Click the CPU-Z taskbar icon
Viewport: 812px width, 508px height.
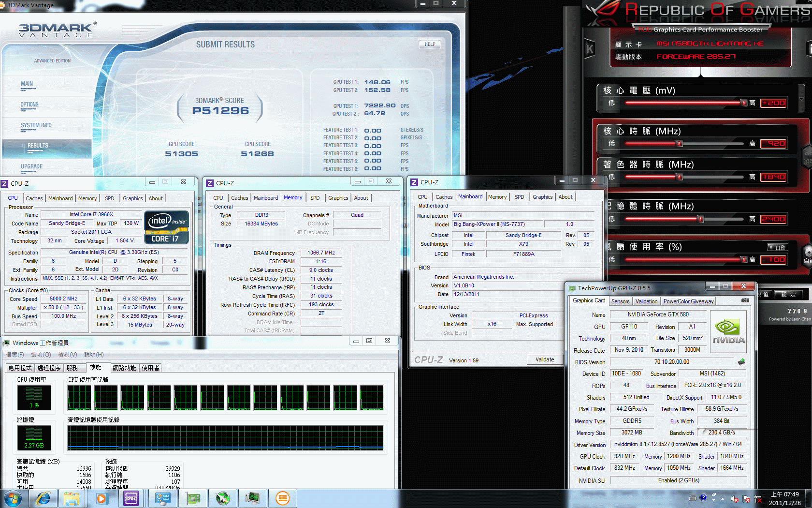pos(131,498)
